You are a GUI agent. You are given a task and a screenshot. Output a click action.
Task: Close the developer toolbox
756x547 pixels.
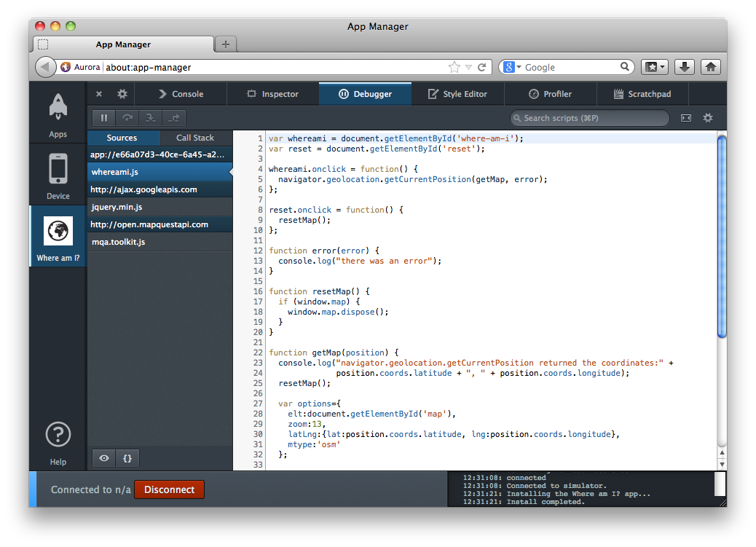point(99,94)
